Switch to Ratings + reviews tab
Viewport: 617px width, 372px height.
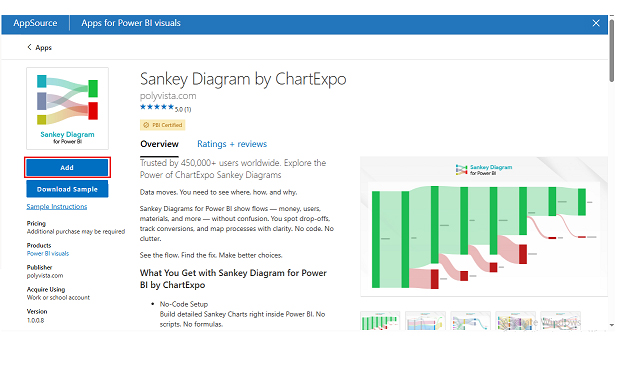[x=232, y=144]
